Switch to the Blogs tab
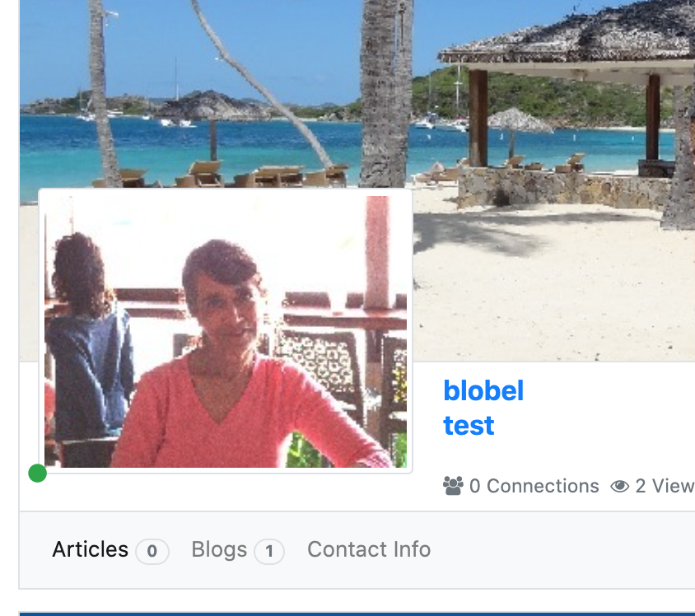This screenshot has width=695, height=616. tap(219, 549)
